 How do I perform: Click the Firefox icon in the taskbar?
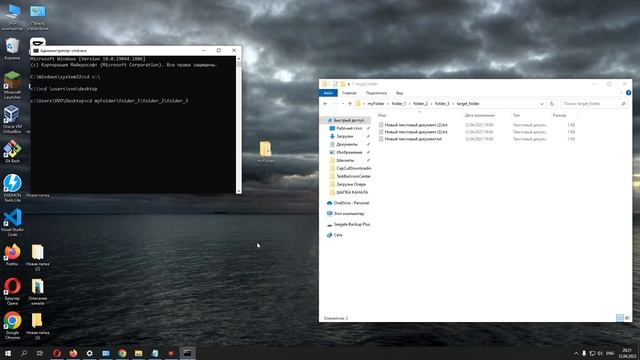(73, 353)
